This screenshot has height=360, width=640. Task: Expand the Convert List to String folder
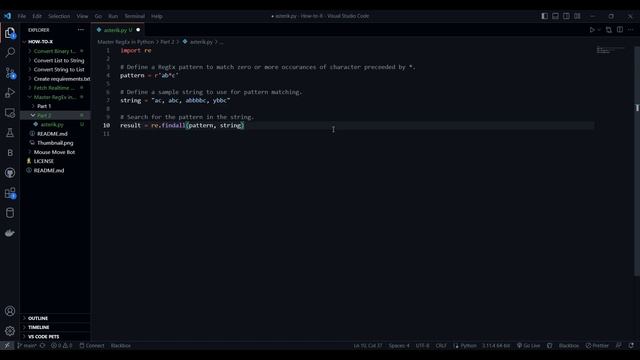pyautogui.click(x=55, y=60)
